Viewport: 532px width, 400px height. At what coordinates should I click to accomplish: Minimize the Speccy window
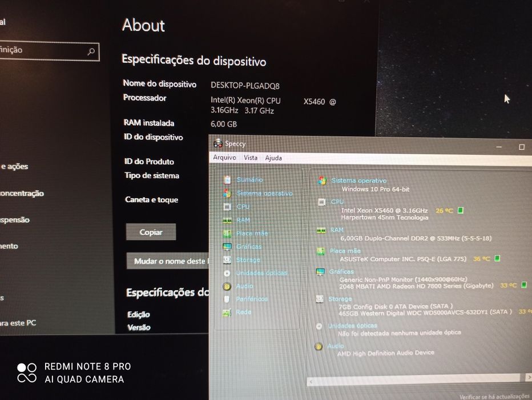point(499,147)
